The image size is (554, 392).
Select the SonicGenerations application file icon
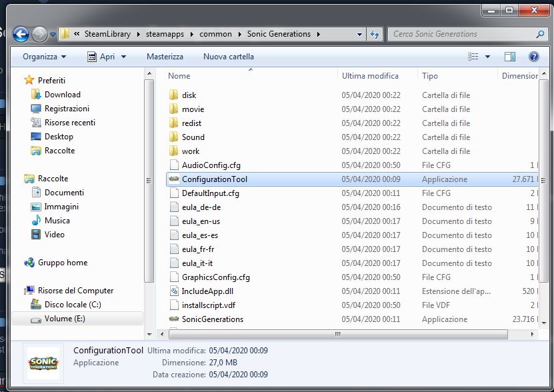coord(174,319)
